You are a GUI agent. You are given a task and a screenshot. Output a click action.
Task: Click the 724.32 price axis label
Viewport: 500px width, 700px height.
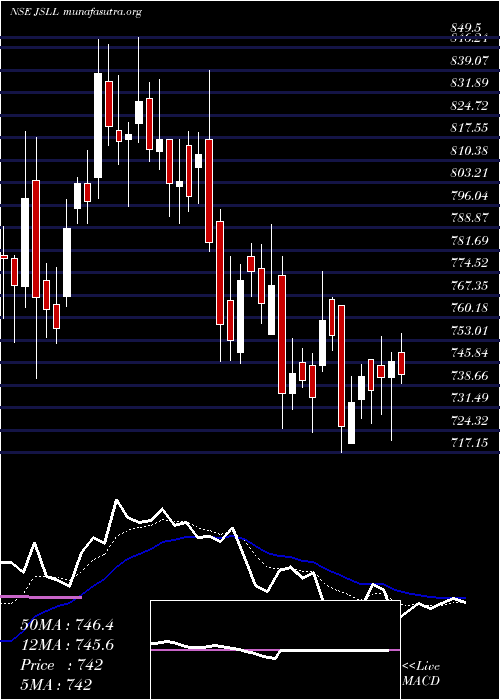[469, 420]
